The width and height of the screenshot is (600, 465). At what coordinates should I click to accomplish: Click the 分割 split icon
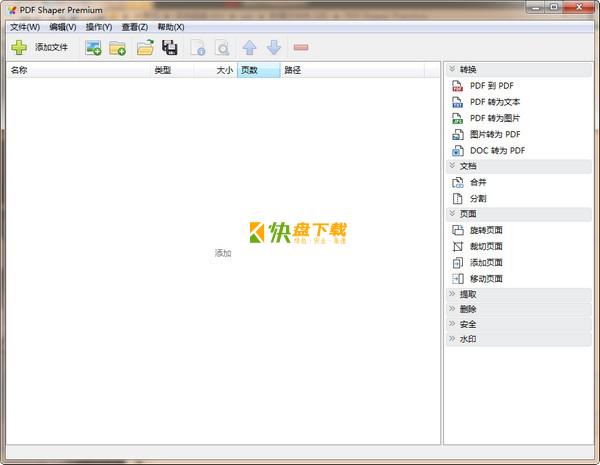pos(458,199)
